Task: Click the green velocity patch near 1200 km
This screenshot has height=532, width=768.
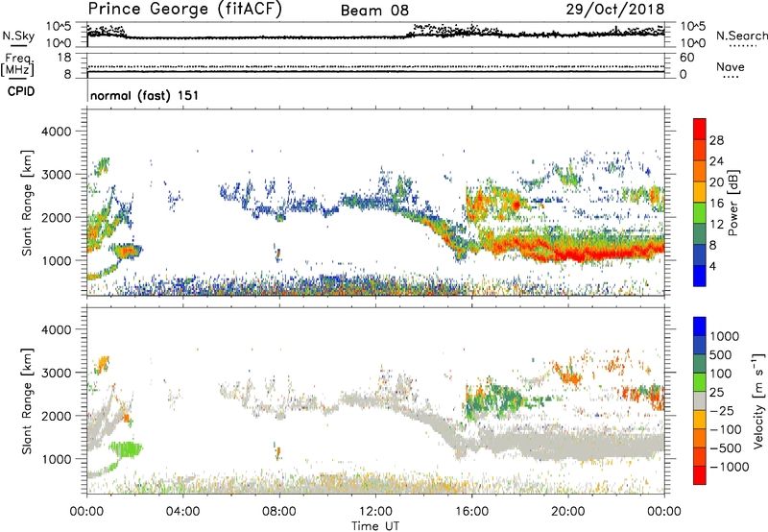Action: point(126,449)
